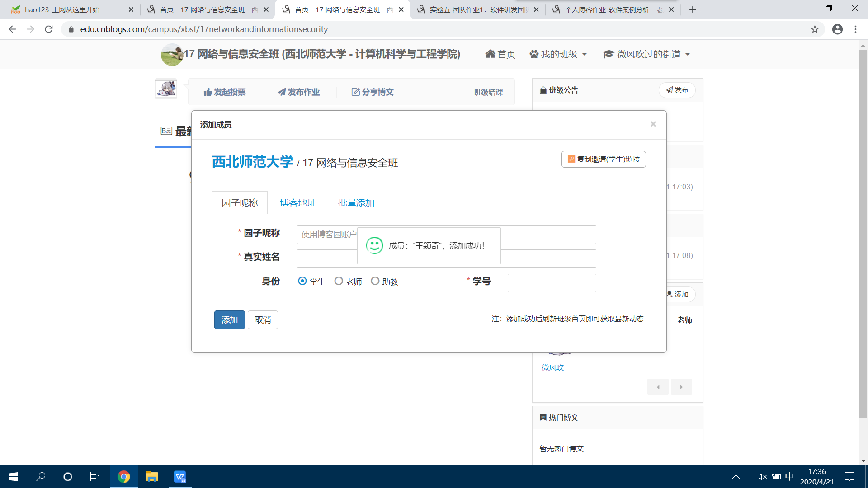Switch to the 批量添加 tab
The width and height of the screenshot is (868, 488).
[356, 203]
